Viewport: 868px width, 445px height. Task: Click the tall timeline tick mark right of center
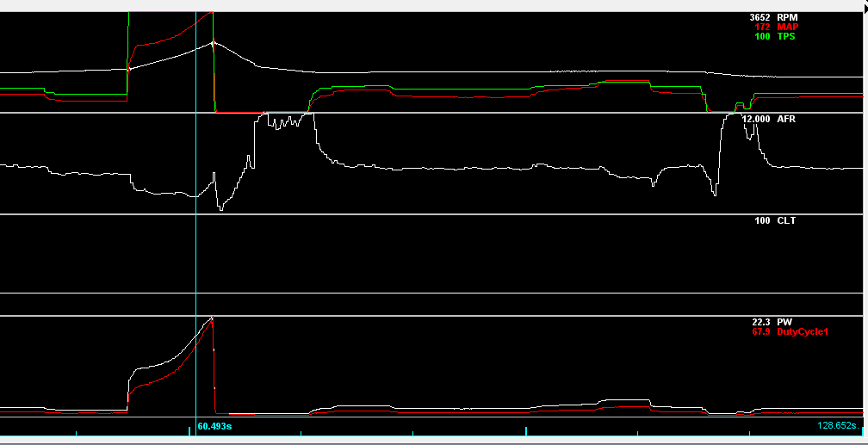point(526,430)
